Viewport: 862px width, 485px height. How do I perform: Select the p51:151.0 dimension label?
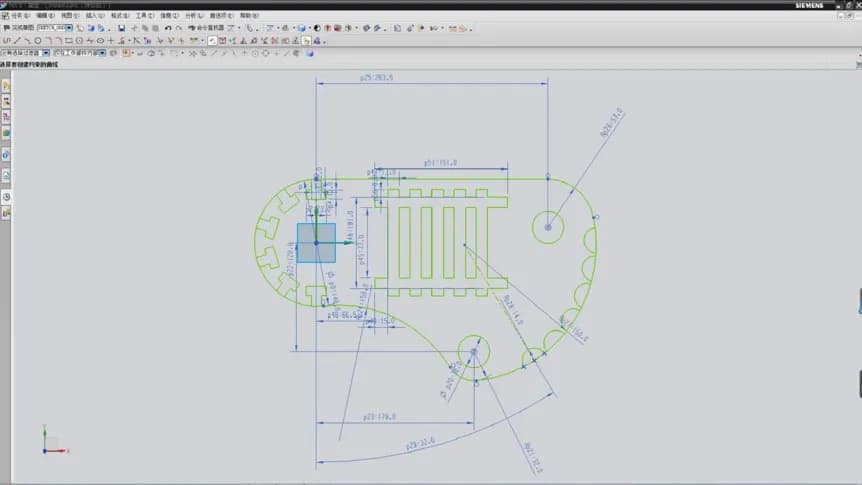(440, 163)
